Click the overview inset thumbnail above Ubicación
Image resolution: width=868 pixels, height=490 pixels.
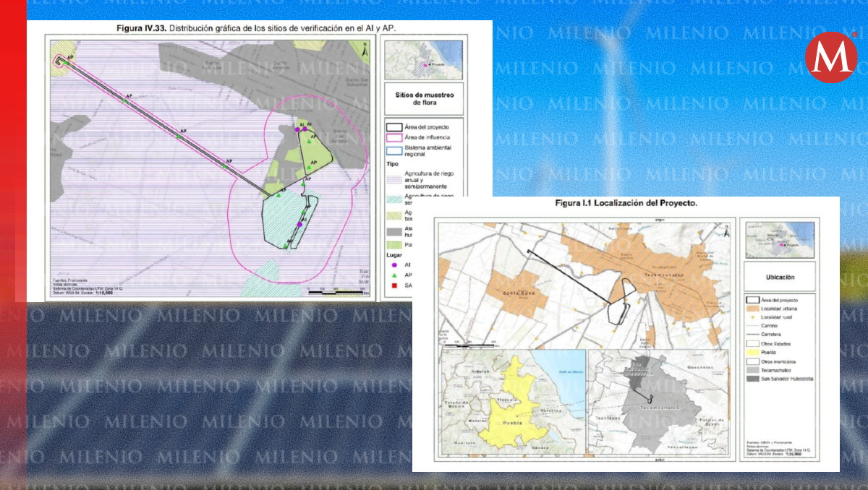[x=780, y=238]
